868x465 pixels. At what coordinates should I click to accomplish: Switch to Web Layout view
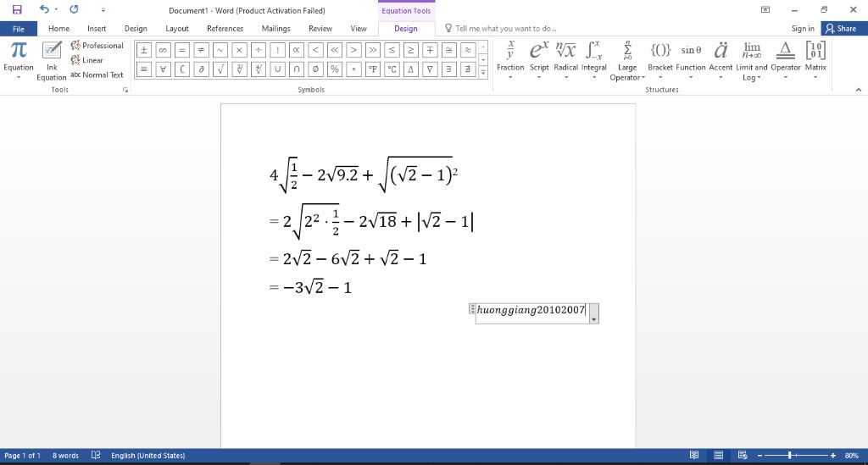tap(743, 455)
